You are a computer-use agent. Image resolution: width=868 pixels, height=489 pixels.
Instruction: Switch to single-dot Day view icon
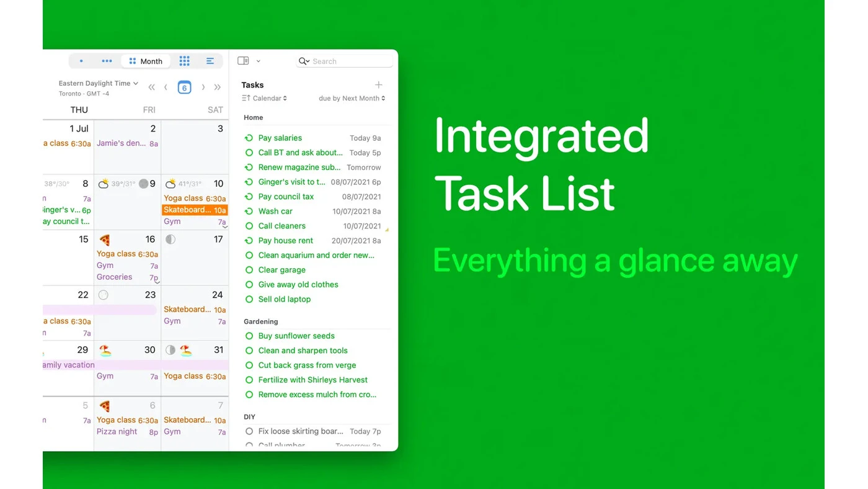(81, 61)
